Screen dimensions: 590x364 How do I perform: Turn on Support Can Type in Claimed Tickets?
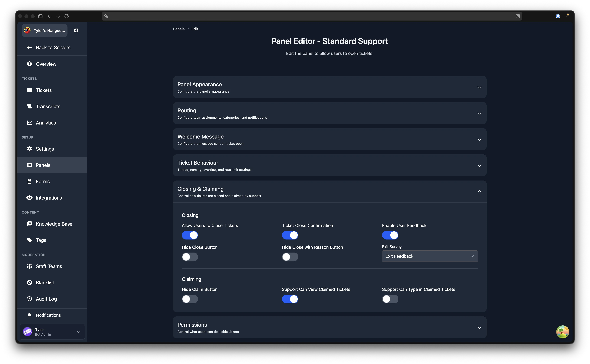coord(390,299)
